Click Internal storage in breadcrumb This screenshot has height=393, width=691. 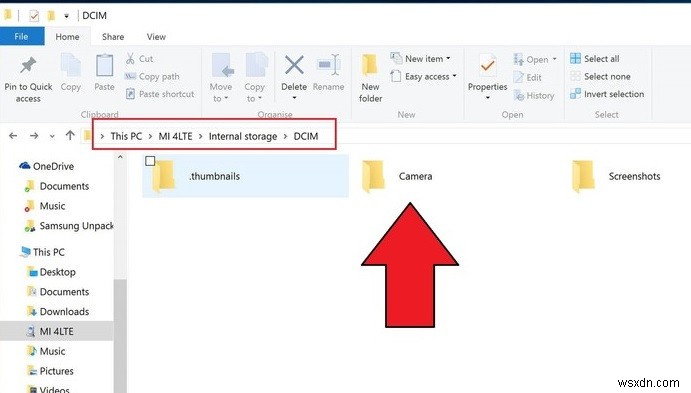tap(243, 136)
